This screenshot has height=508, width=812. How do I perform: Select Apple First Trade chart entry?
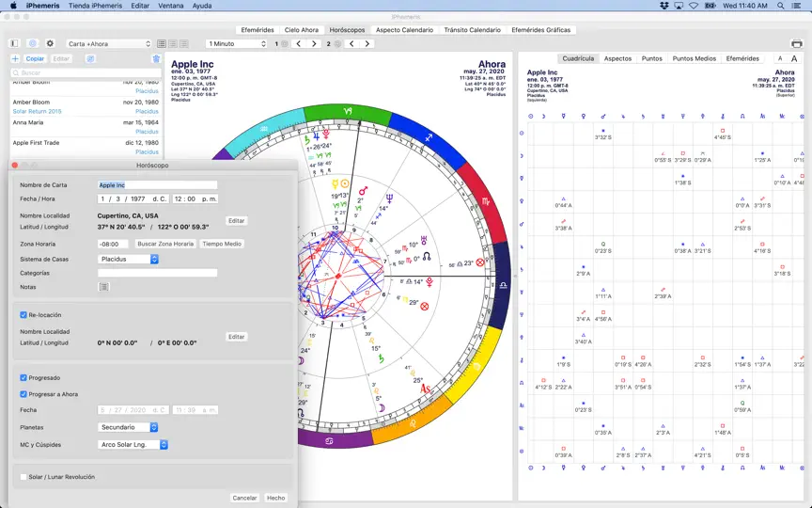pyautogui.click(x=86, y=147)
